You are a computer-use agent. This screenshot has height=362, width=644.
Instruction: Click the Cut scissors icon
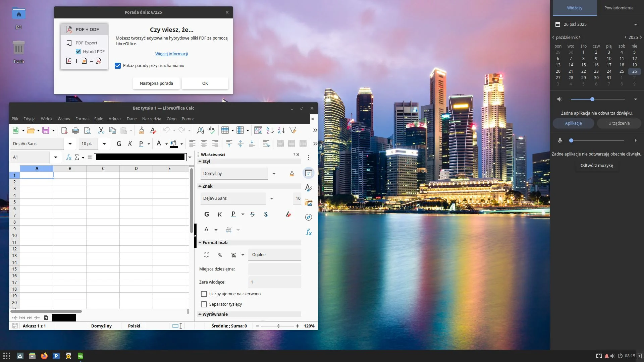coord(101,130)
